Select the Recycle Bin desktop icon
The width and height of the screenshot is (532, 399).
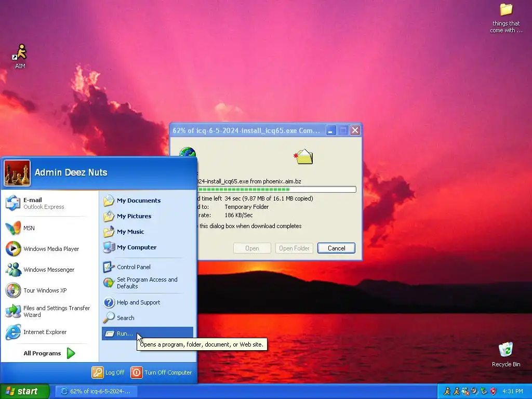(x=506, y=354)
